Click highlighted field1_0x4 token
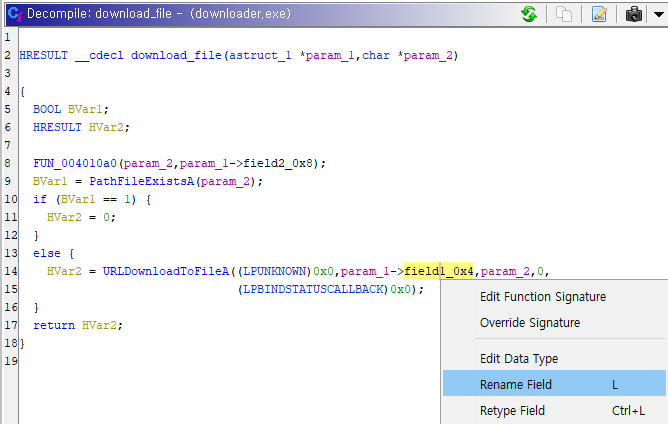 439,271
